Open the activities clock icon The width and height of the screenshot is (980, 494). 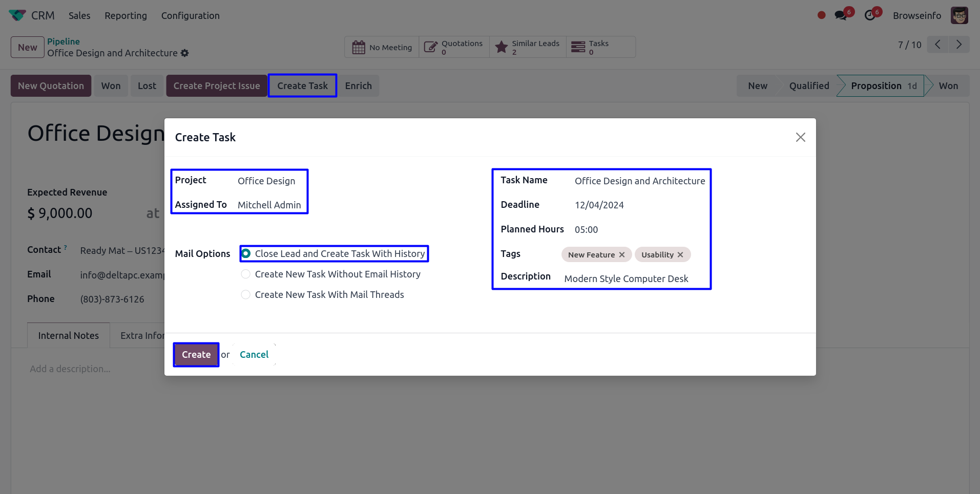coord(870,15)
